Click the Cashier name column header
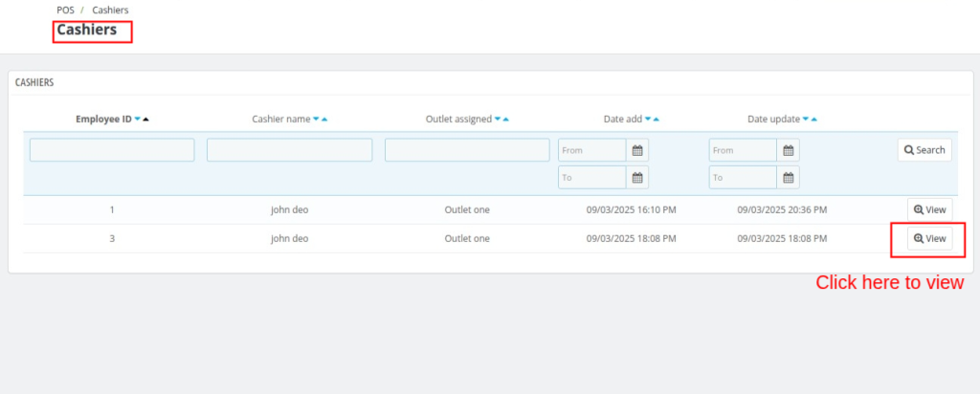The image size is (980, 394). 281,120
